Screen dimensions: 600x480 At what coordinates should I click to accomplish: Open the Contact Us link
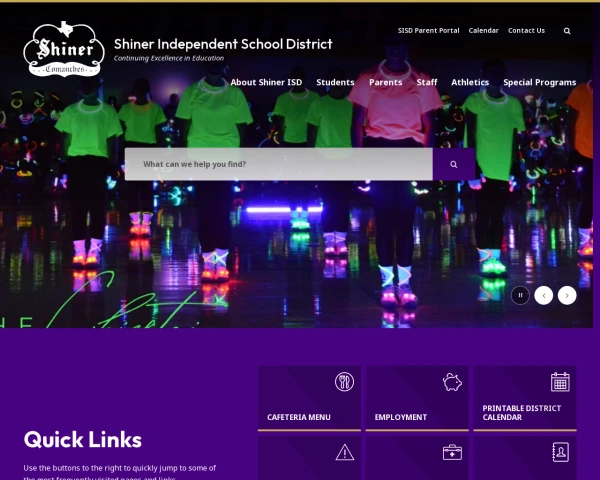click(526, 31)
